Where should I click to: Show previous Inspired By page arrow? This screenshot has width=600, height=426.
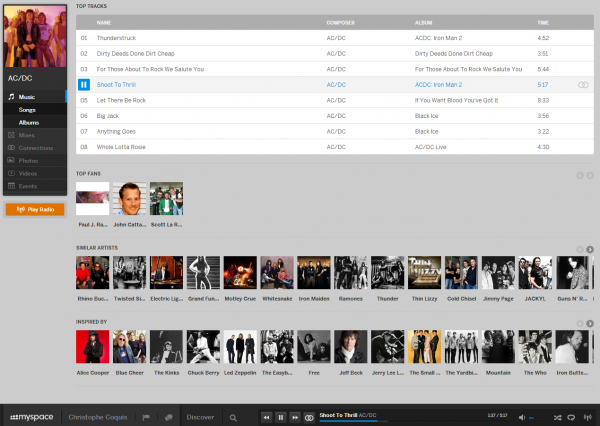(x=580, y=323)
